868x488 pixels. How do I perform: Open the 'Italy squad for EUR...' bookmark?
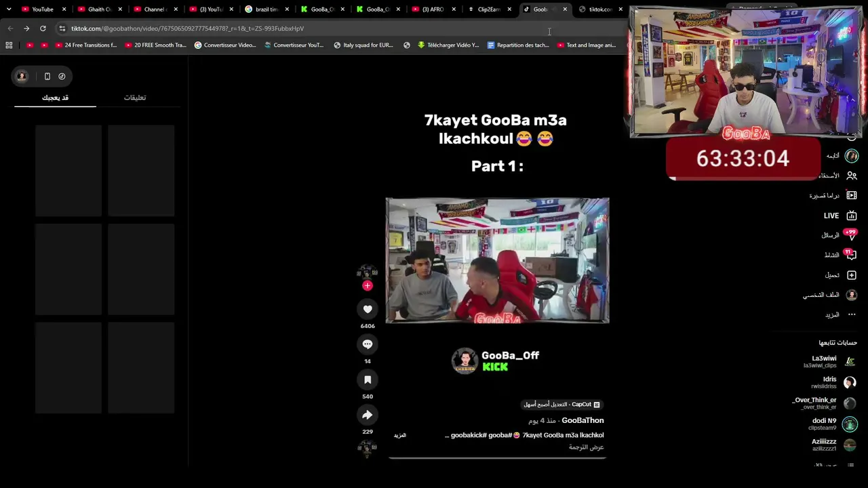(x=363, y=45)
